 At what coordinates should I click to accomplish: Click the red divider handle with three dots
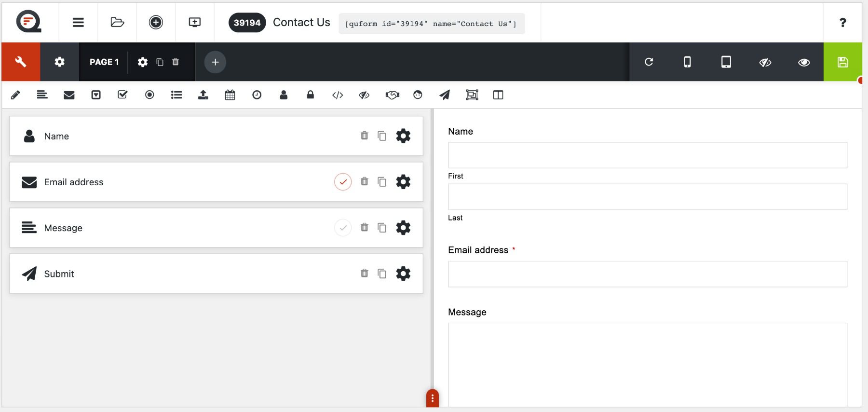coord(433,398)
